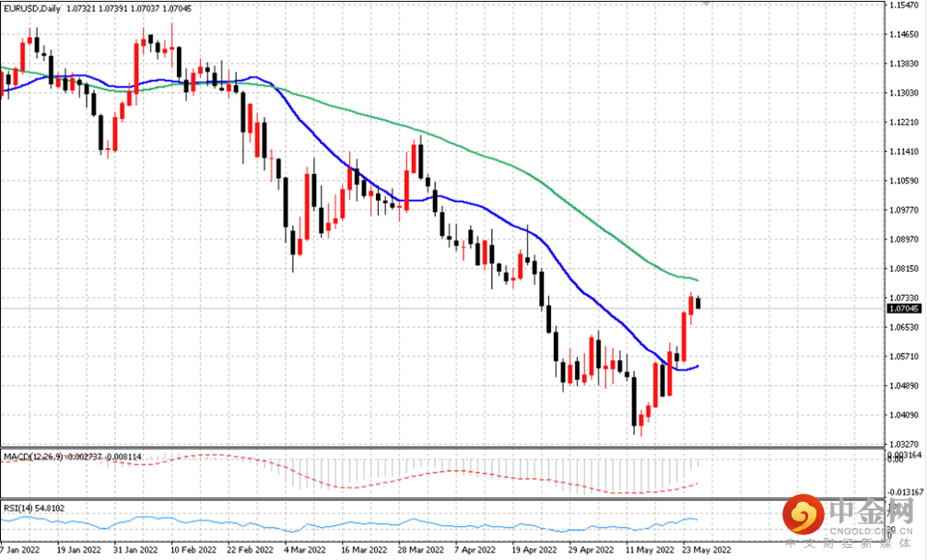The width and height of the screenshot is (927, 560).
Task: Click the MACD scale value -0.013167
Action: (x=905, y=492)
